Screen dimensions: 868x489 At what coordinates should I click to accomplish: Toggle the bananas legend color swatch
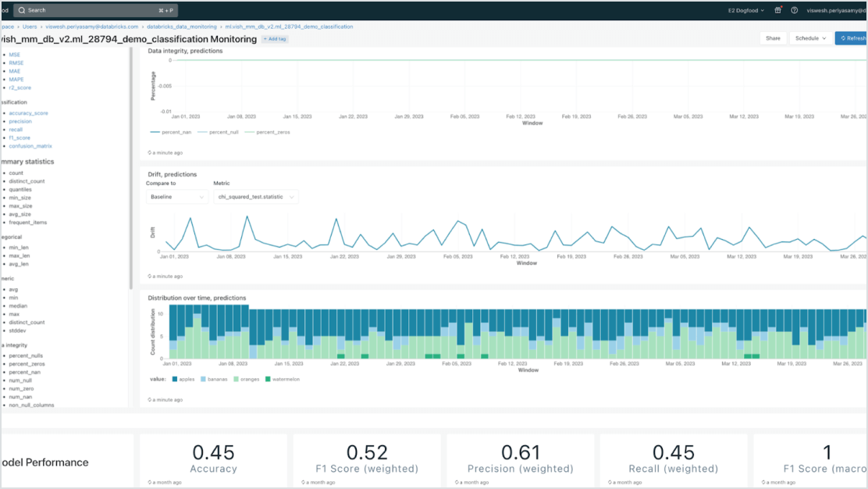point(204,379)
